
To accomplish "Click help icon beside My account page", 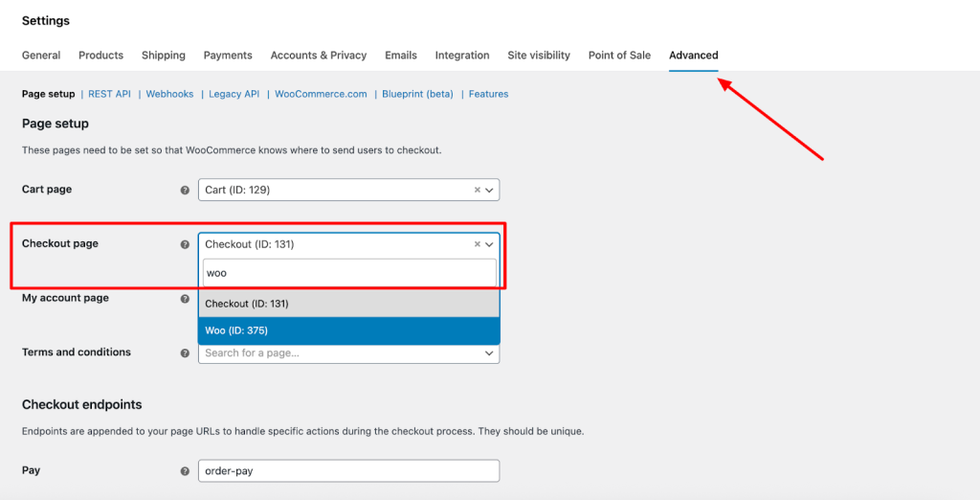I will point(186,299).
